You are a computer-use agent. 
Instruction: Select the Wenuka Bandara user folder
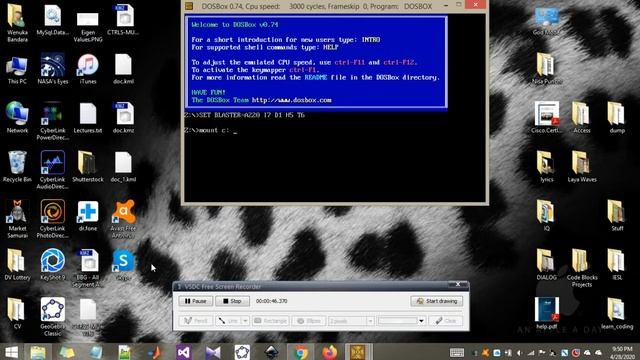coord(17,24)
